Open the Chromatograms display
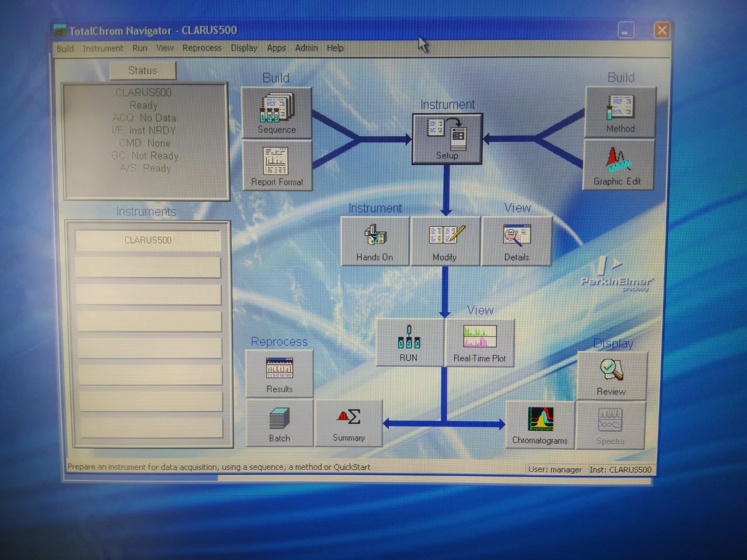This screenshot has width=747, height=560. coord(540,425)
